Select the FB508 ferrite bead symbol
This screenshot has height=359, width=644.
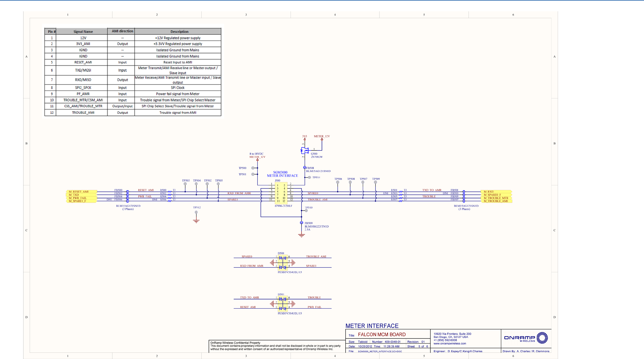304,168
